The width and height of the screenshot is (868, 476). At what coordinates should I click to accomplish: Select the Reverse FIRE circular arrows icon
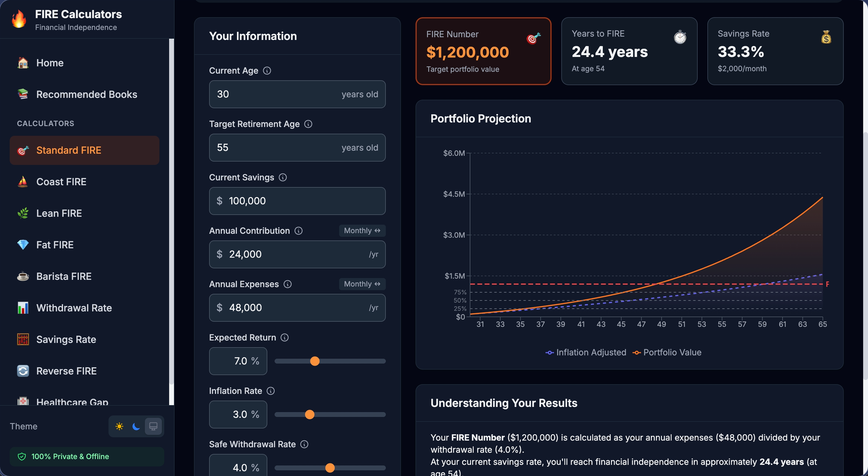point(23,371)
